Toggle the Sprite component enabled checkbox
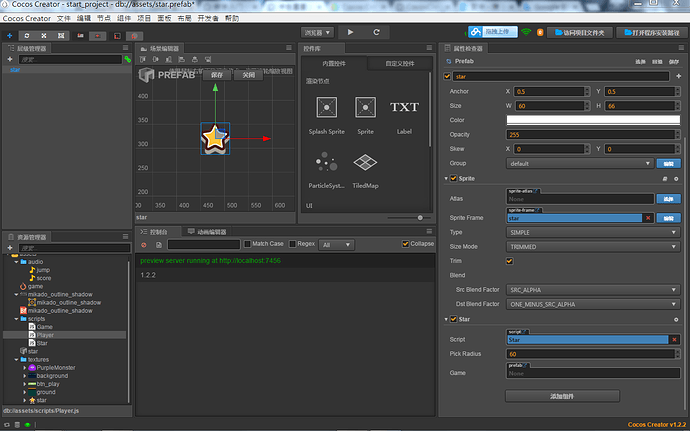690x431 pixels. click(x=454, y=178)
